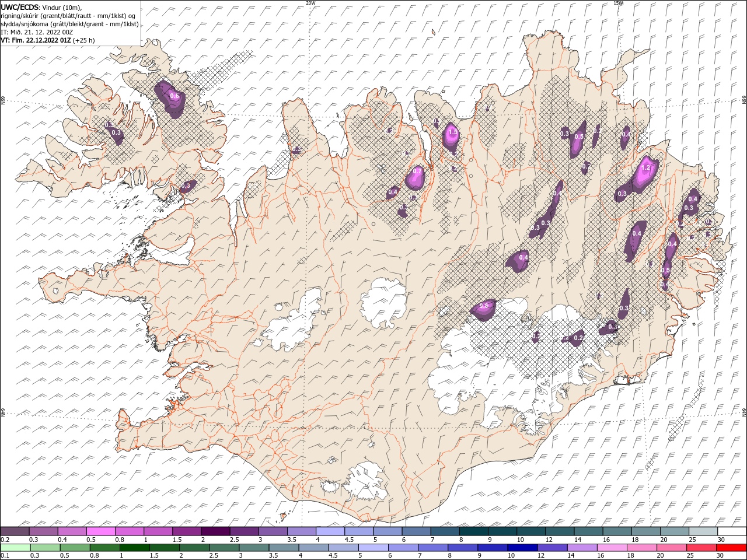Screen dimensions: 747x560
Task: Click the top-row legend swatch starting at 1.5
Action: tap(187, 531)
